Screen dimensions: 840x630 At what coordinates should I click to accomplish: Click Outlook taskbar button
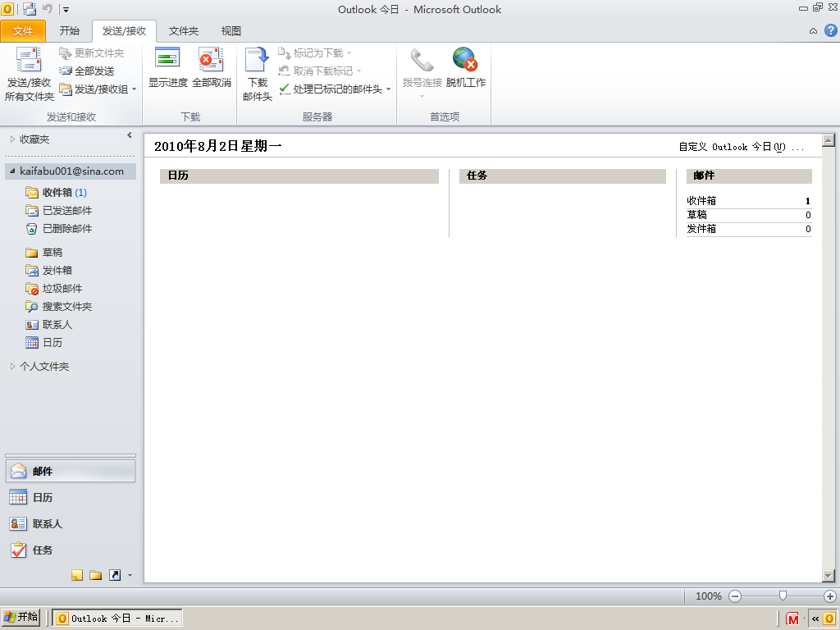coord(117,619)
